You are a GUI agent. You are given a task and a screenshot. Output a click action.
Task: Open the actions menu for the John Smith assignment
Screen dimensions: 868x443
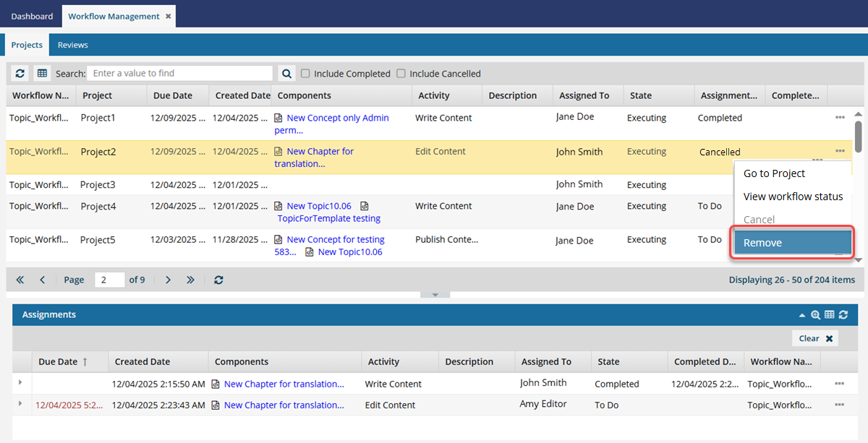(840, 384)
